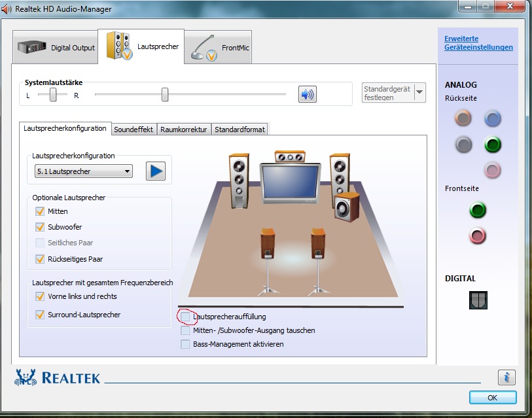
Task: Click the Rückseite label
Action: (x=461, y=98)
